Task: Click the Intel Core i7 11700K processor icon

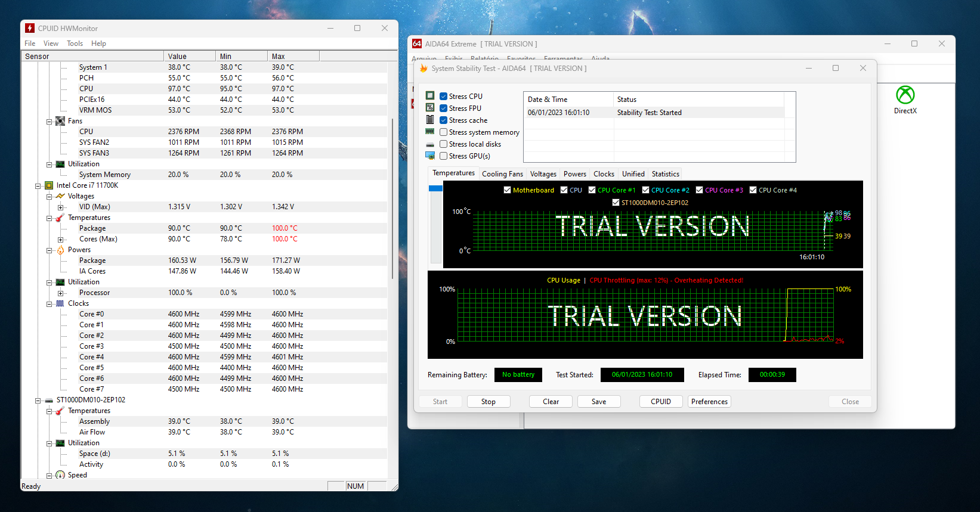Action: coord(49,185)
